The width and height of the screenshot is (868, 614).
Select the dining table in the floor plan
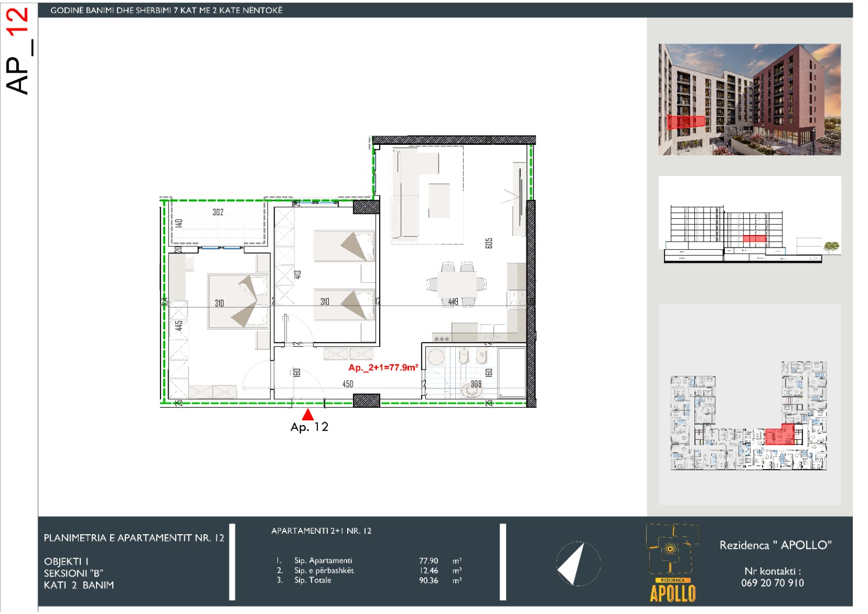(456, 284)
